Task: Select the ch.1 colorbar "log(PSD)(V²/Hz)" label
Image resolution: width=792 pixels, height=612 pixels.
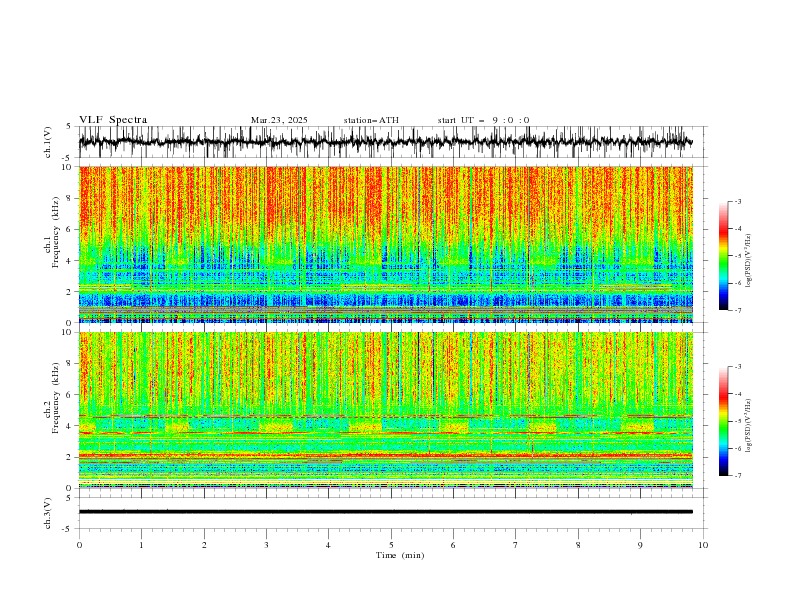Action: coord(749,261)
